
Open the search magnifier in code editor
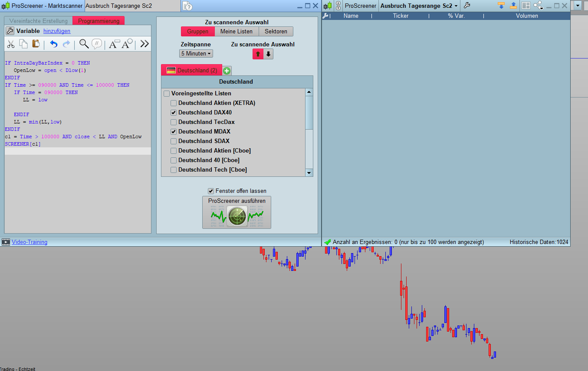click(x=84, y=44)
